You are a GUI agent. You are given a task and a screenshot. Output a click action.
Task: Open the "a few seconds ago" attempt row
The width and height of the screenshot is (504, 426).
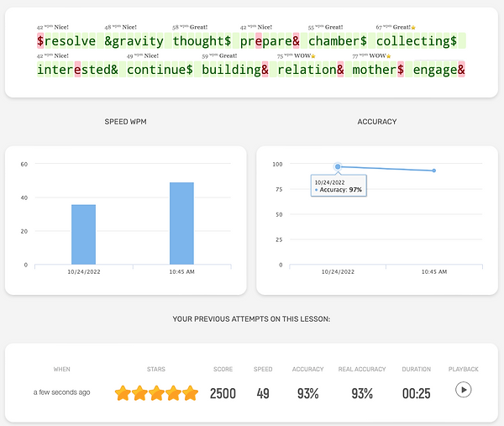pos(61,392)
